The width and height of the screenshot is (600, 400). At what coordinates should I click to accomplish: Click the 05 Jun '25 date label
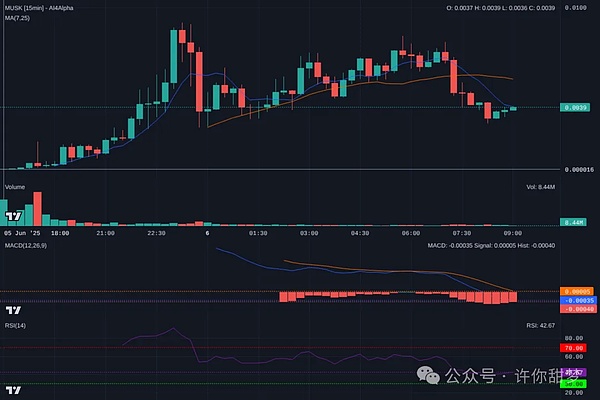click(x=21, y=233)
